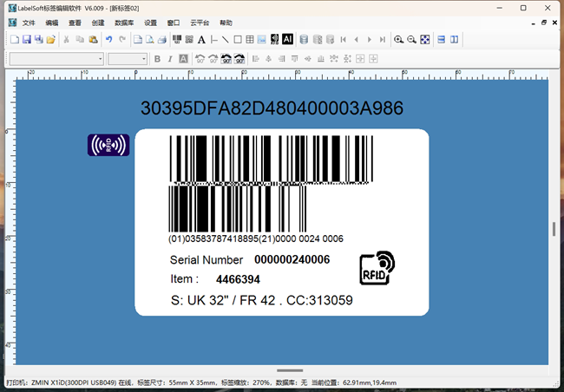
Task: Select the upper barcode on the label
Action: (x=272, y=159)
